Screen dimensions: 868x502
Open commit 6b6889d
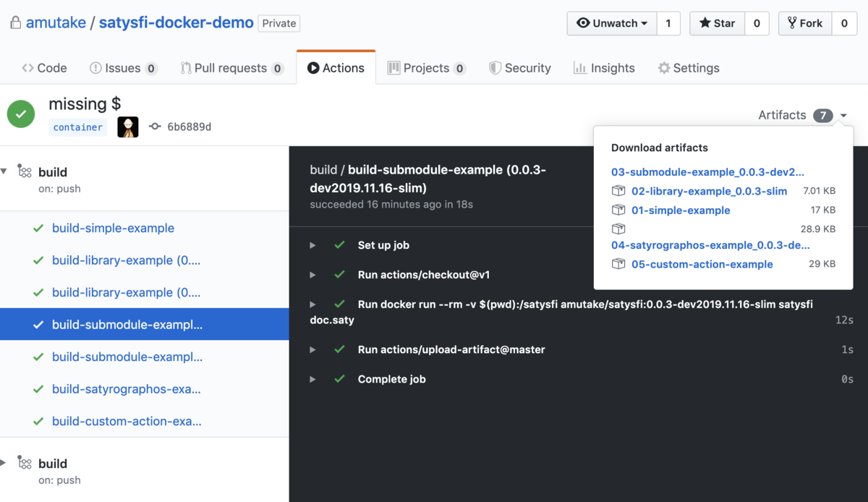pos(189,127)
